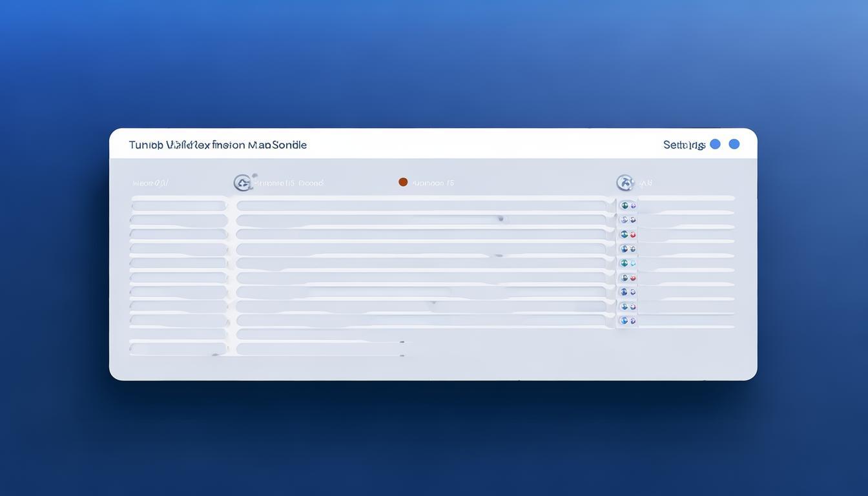This screenshot has height=496, width=868.
Task: Click the red dot icon in the third row
Action: point(633,234)
